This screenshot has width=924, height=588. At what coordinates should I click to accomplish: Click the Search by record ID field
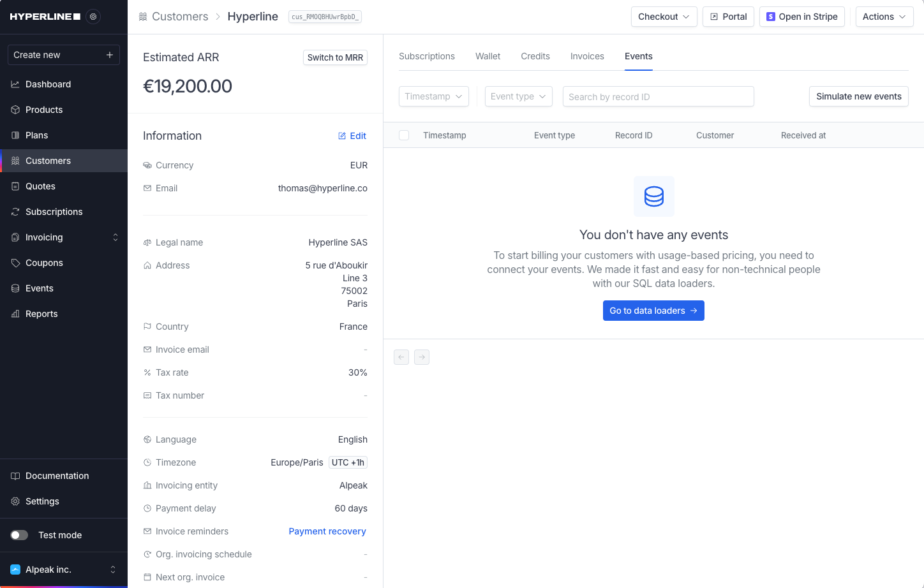click(x=659, y=96)
